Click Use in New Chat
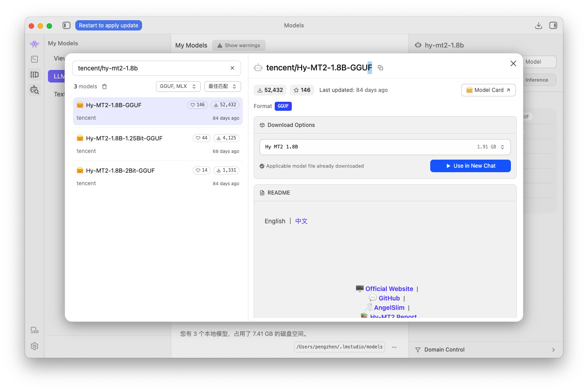 [x=471, y=166]
